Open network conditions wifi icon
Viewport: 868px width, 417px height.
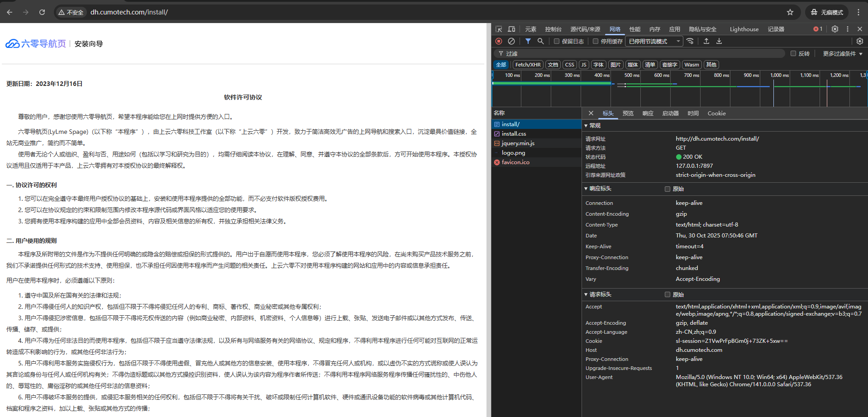pyautogui.click(x=690, y=41)
